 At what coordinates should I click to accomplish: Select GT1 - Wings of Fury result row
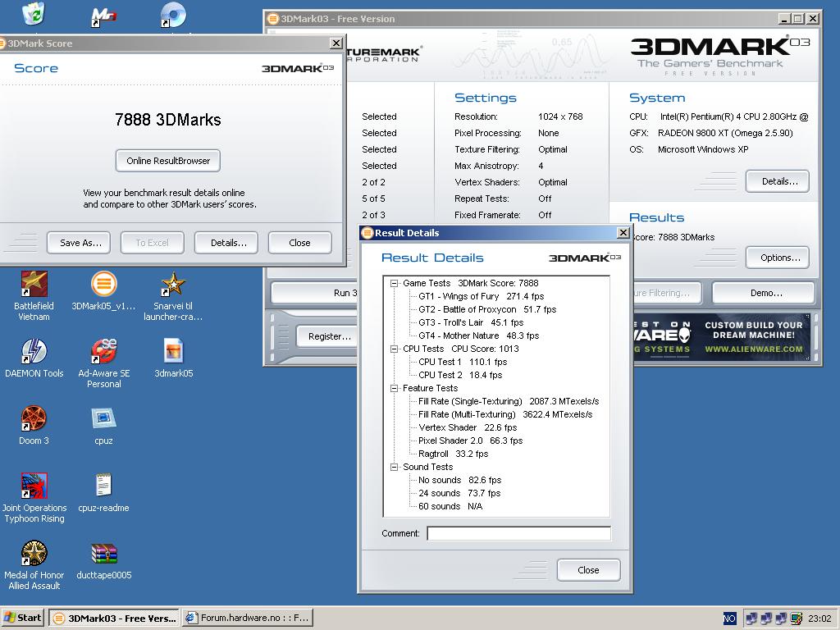tap(481, 296)
